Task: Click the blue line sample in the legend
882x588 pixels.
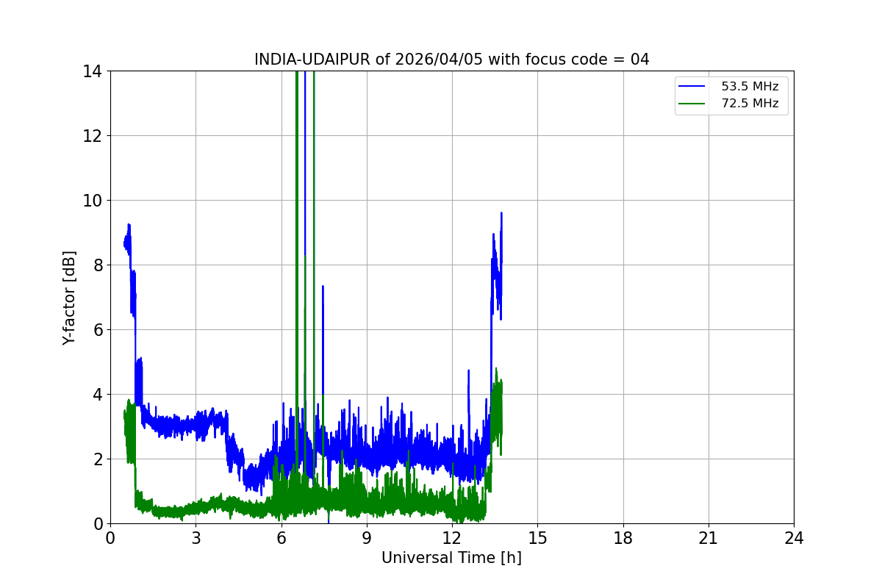Action: (693, 87)
